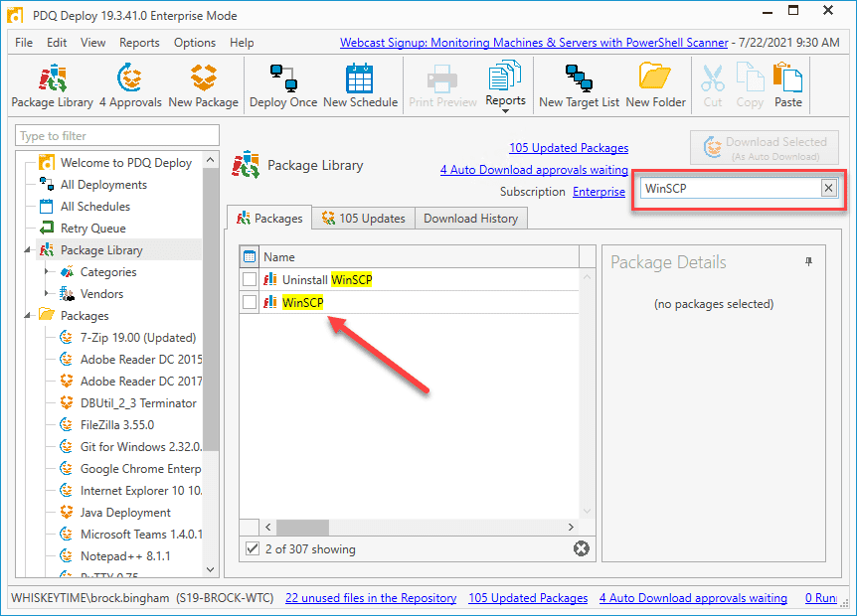Screen dimensions: 857x616
Task: Clear filter with circled X icon
Action: pos(582,548)
